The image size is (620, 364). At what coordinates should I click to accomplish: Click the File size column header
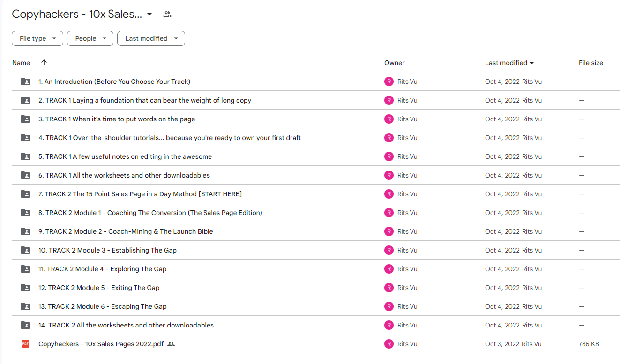(591, 63)
